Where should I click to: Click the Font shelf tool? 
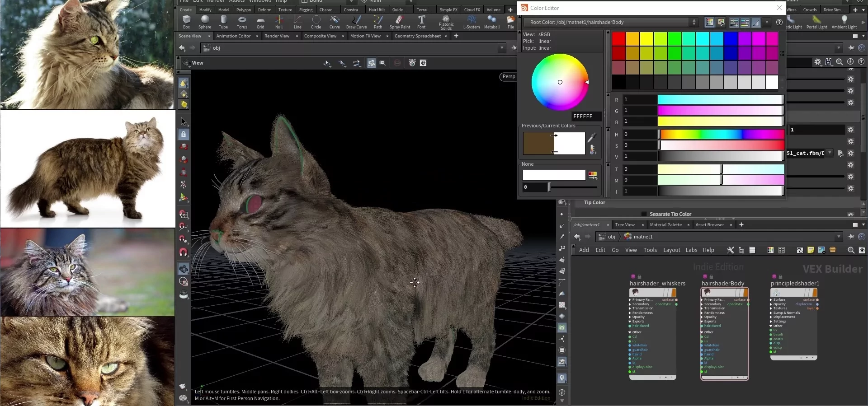coord(421,22)
